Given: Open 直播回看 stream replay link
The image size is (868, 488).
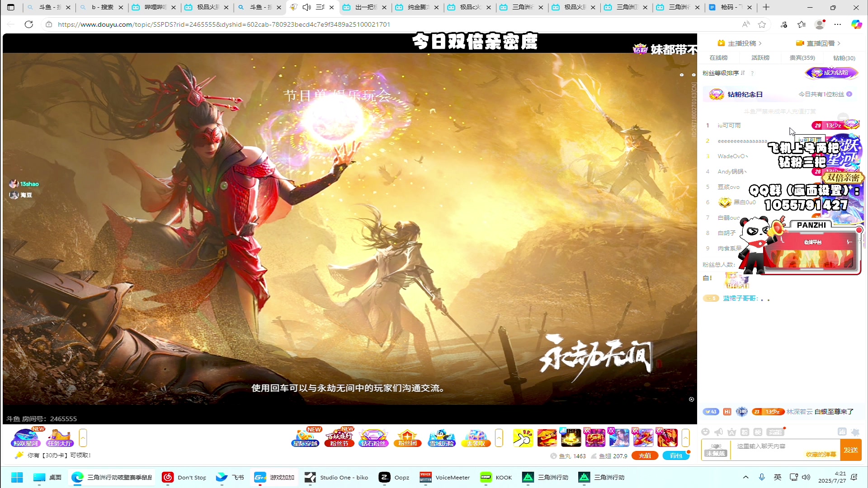Looking at the screenshot, I should (x=818, y=43).
